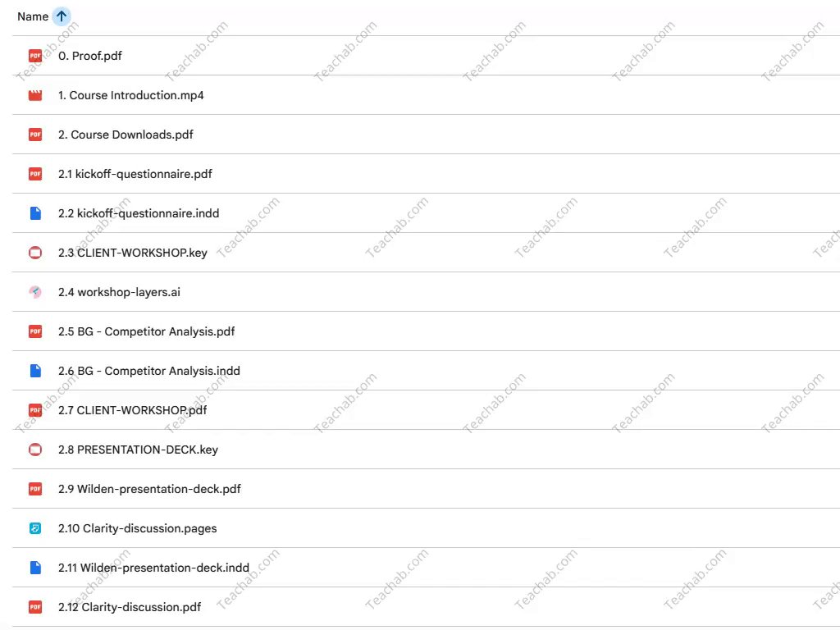Click the PDF icon beside 0. Proof.pdf
This screenshot has width=840, height=630.
[35, 56]
